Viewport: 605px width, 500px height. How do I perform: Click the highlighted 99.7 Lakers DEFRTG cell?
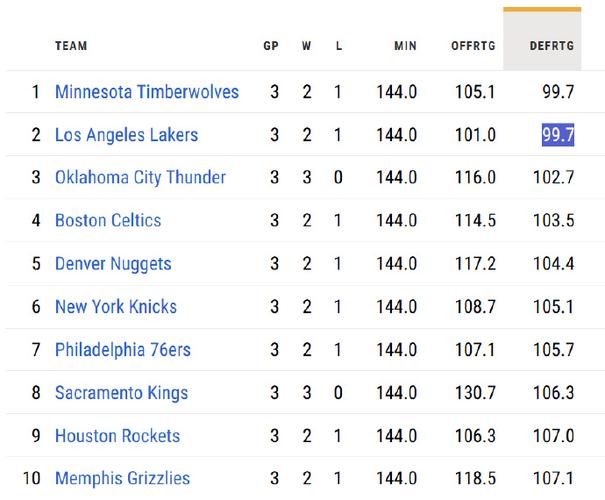(558, 135)
